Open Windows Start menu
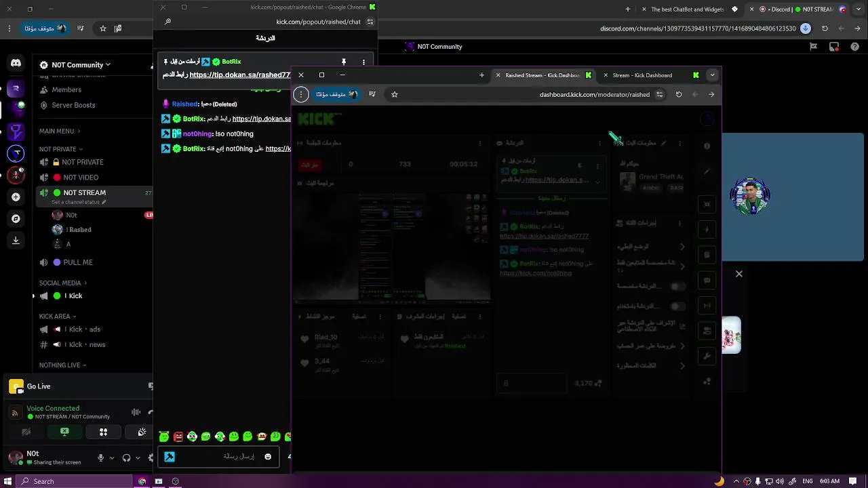Viewport: 868px width, 488px height. pos(8,481)
